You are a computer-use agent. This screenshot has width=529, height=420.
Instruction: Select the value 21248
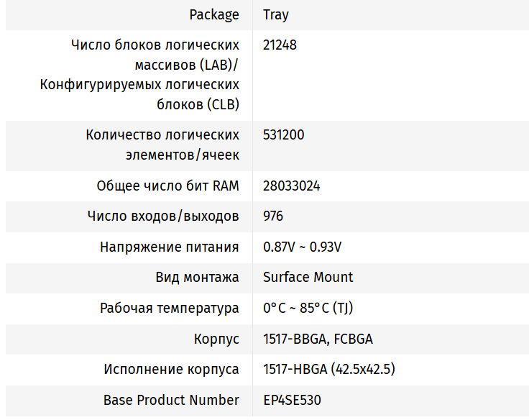[280, 45]
